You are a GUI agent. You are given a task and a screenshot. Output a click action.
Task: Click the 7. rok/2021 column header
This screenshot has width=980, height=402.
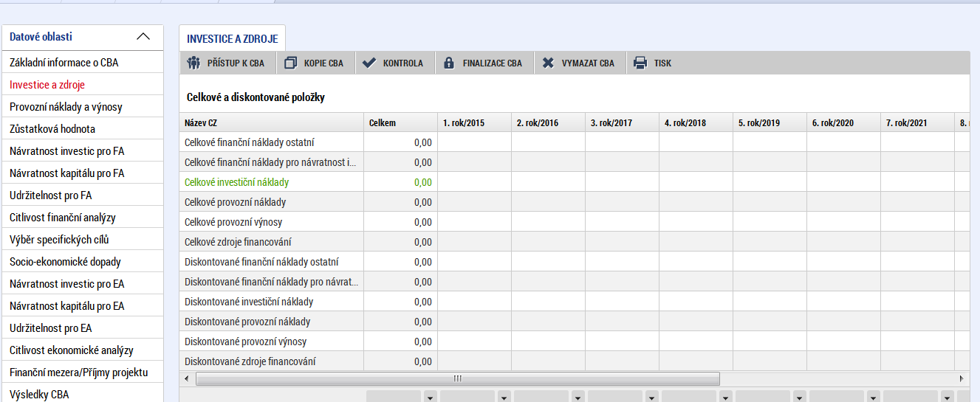click(x=917, y=122)
